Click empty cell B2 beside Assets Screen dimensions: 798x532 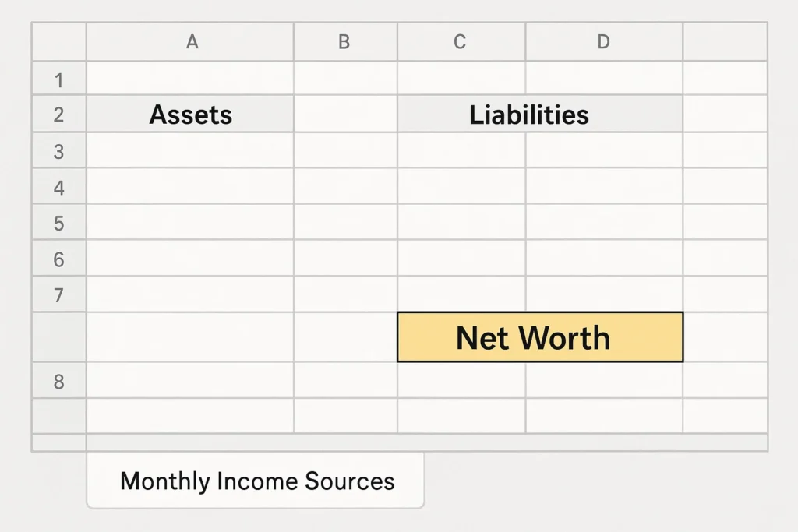pos(344,115)
